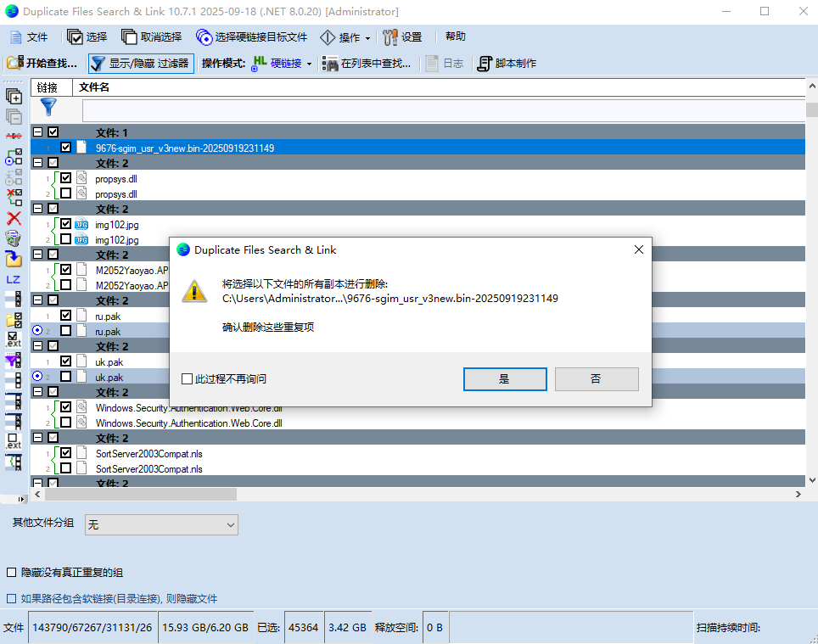Collapse the group containing propsys.dll

[37, 163]
